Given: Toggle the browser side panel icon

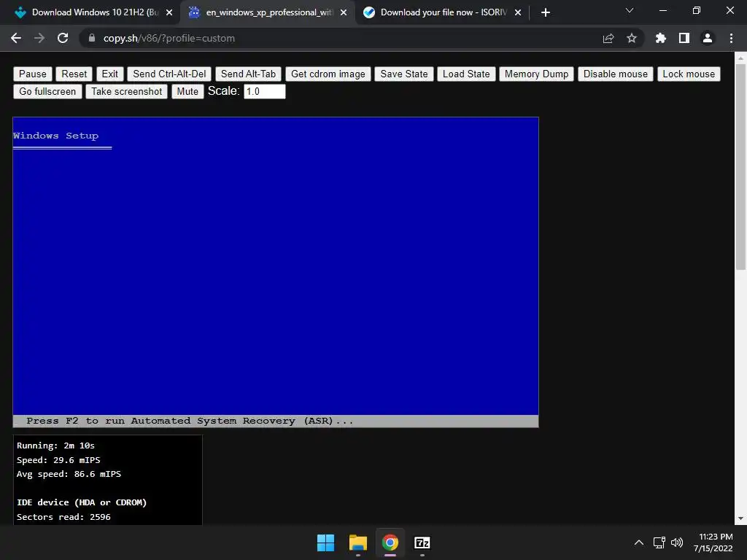Looking at the screenshot, I should [684, 38].
